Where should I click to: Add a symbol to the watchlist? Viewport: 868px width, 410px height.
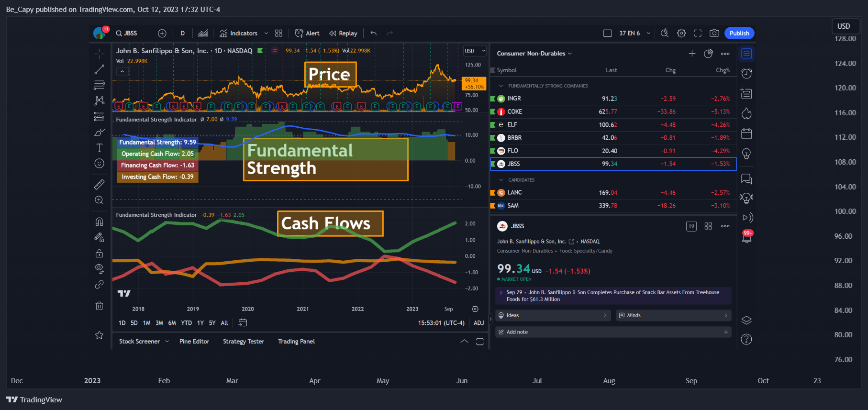pos(692,54)
